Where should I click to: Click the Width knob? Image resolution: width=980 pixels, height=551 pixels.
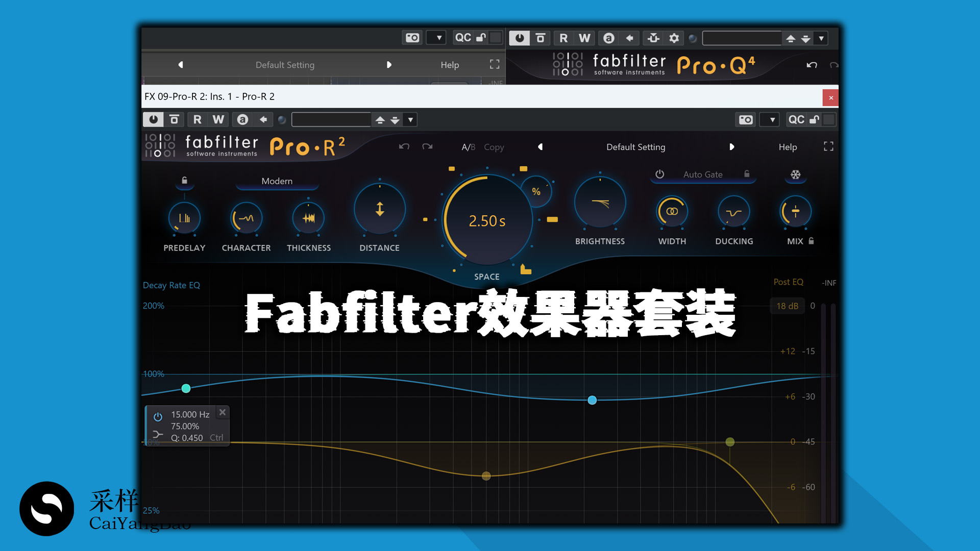click(672, 212)
